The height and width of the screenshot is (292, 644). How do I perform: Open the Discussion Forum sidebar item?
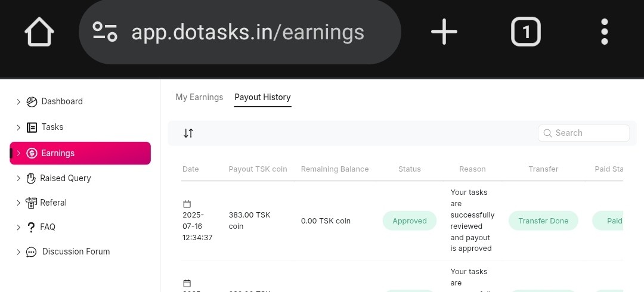pos(76,251)
